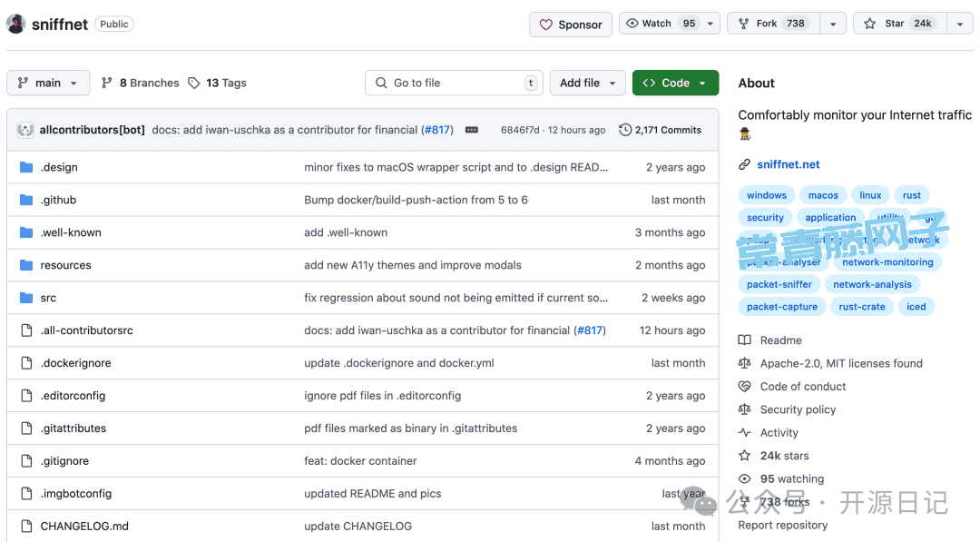Image resolution: width=980 pixels, height=542 pixels.
Task: Click the .gitignore file icon
Action: tap(26, 460)
